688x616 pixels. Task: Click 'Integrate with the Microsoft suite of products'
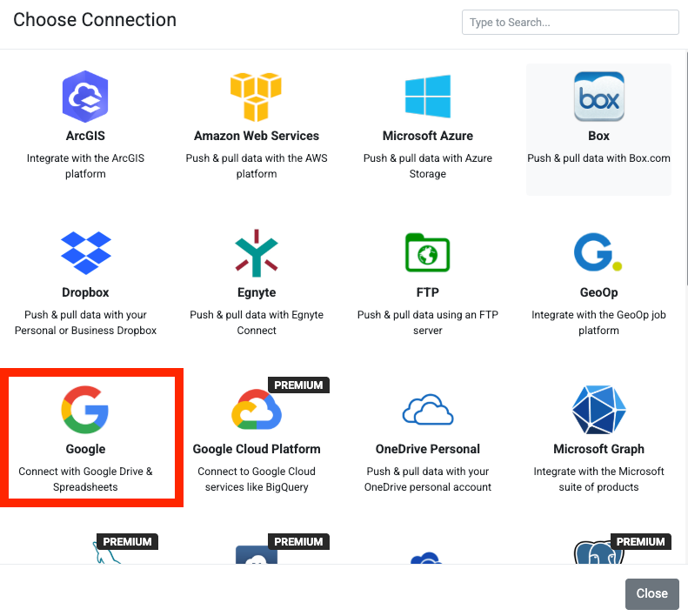[x=599, y=479]
